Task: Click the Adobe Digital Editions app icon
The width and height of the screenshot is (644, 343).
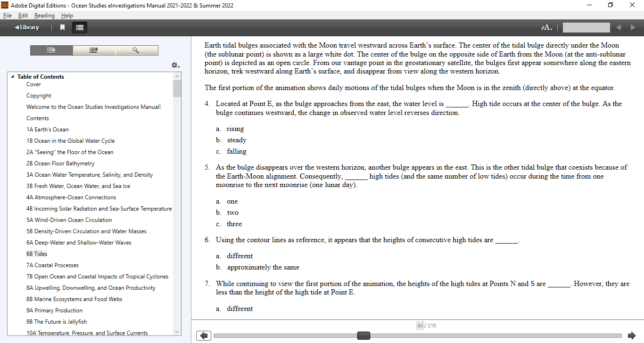Action: 5,5
